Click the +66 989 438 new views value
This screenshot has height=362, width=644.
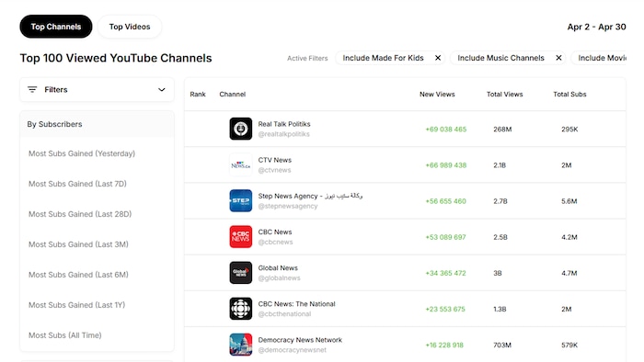[445, 165]
